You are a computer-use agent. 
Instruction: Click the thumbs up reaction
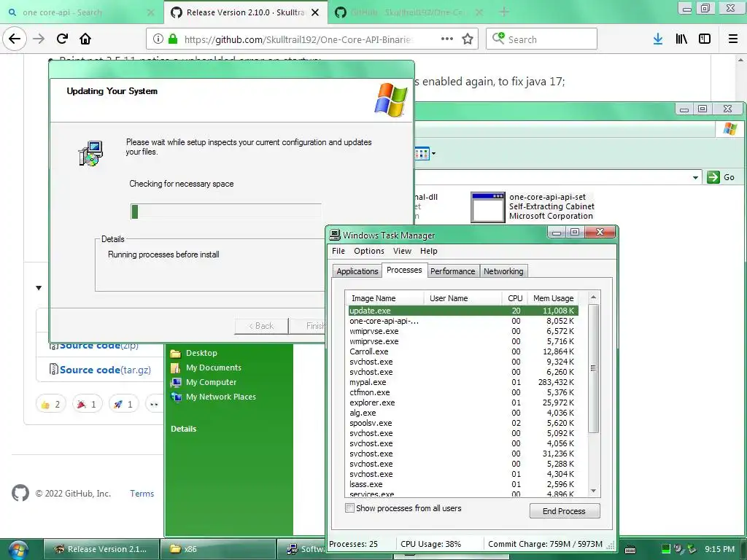click(51, 404)
